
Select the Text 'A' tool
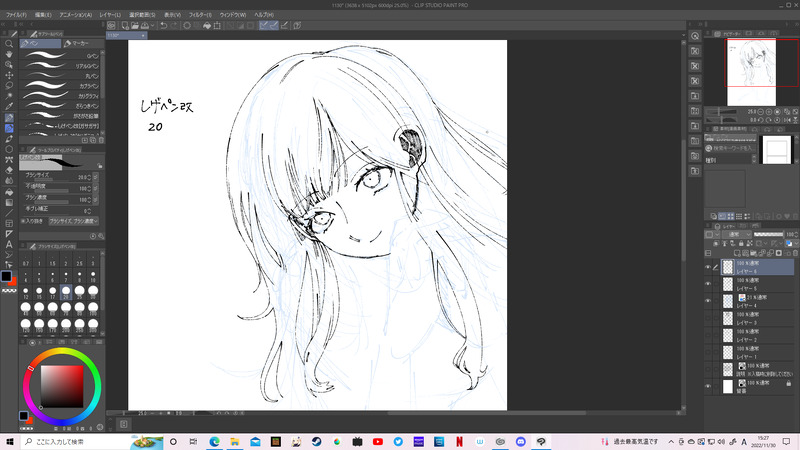(9, 244)
